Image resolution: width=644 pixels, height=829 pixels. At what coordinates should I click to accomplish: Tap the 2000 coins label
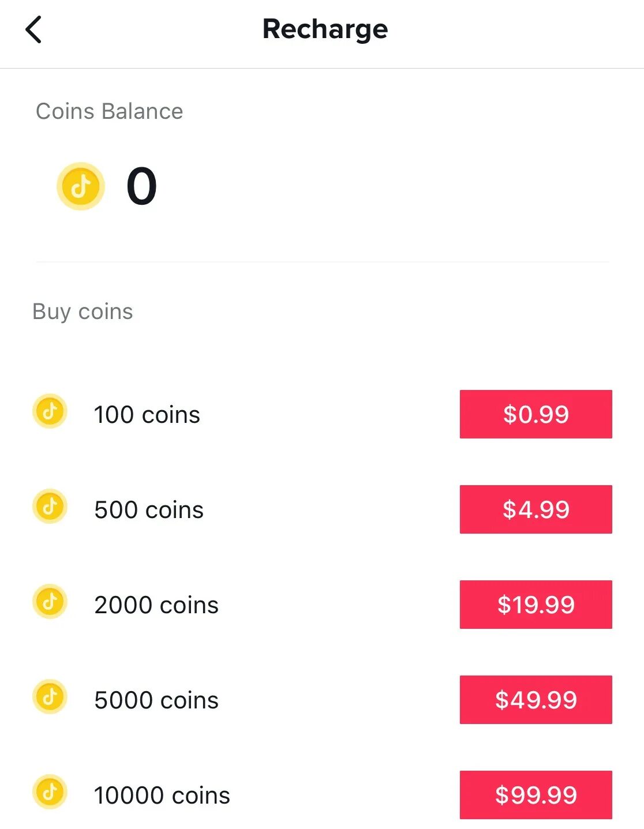click(156, 605)
